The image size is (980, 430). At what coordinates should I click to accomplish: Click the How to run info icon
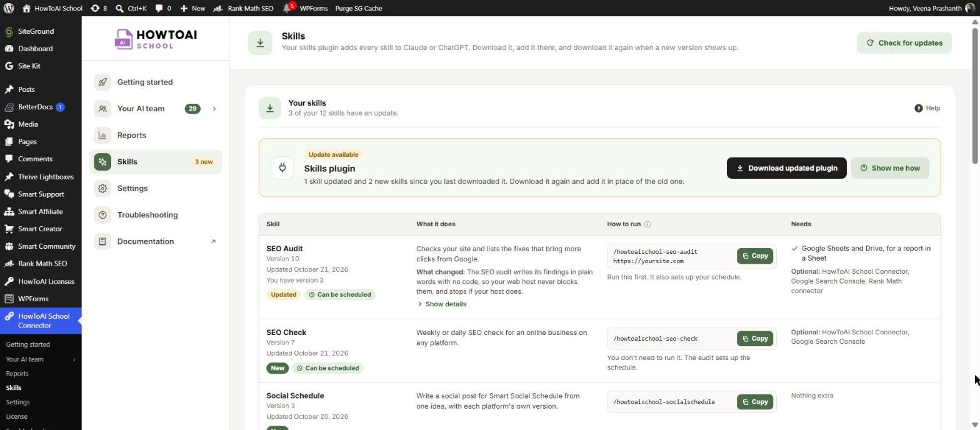(x=647, y=224)
